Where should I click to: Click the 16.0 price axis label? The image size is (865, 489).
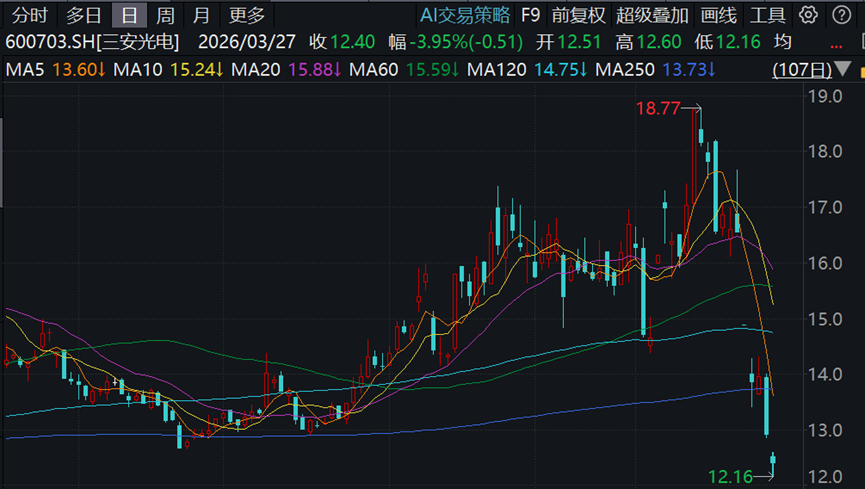click(825, 263)
